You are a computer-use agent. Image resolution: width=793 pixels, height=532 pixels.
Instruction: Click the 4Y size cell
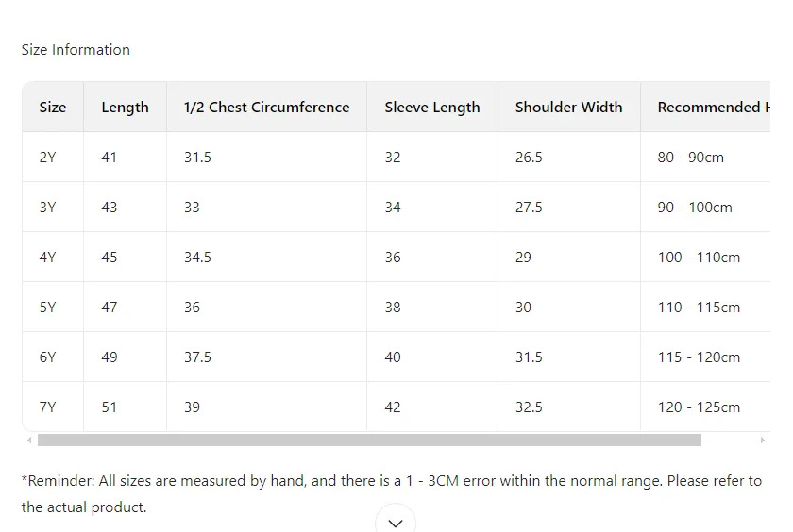tap(48, 258)
